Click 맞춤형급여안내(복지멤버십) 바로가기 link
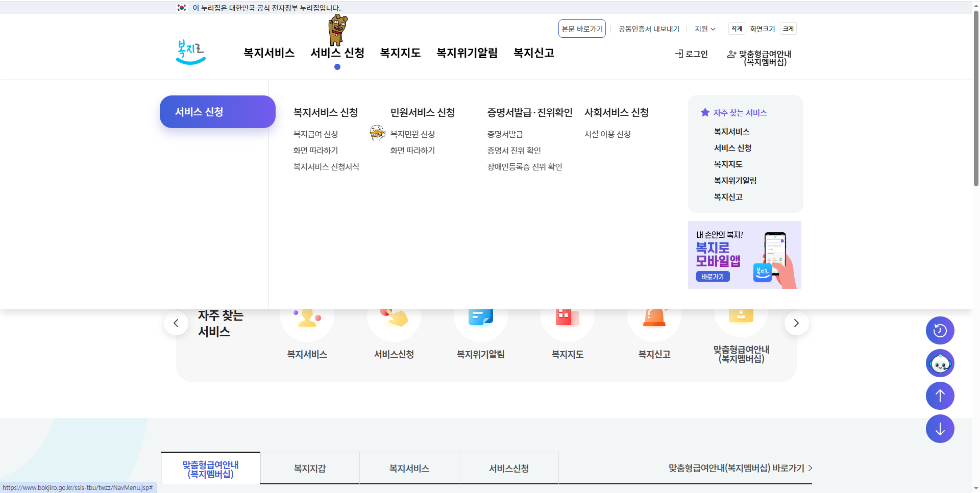 coord(740,468)
